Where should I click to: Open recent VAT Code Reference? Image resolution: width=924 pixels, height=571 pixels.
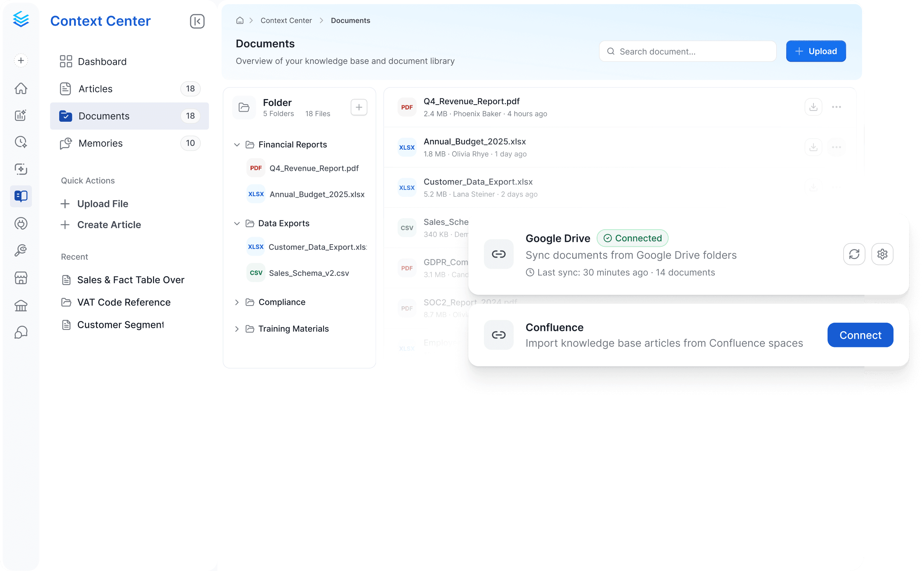[x=116, y=303]
